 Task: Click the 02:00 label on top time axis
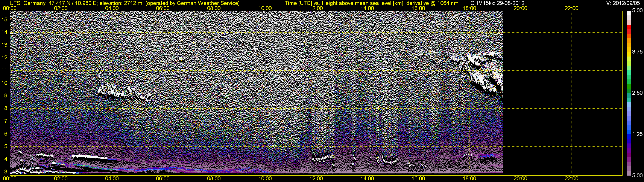click(x=61, y=8)
